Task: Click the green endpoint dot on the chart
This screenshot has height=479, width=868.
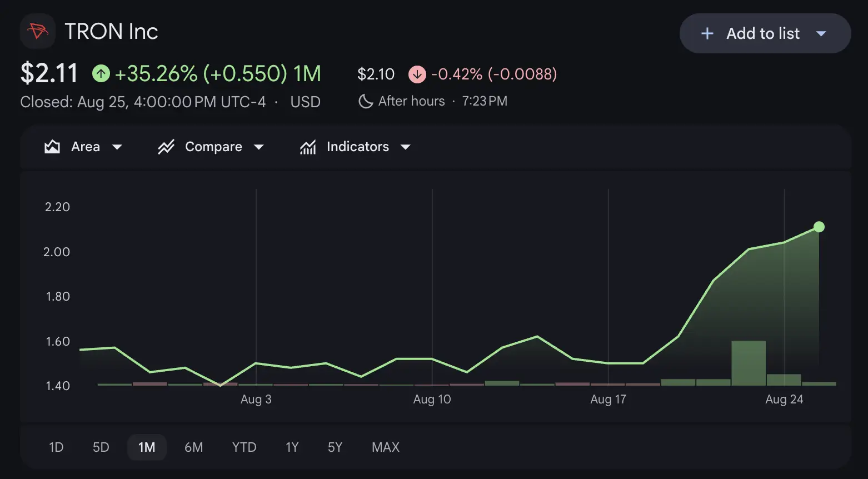Action: point(819,227)
